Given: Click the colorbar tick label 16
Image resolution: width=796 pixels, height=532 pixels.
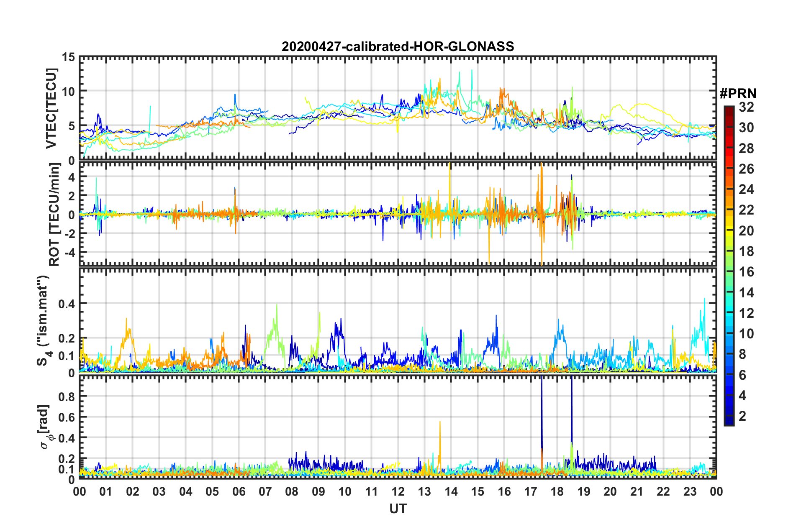Looking at the screenshot, I should pyautogui.click(x=746, y=272).
